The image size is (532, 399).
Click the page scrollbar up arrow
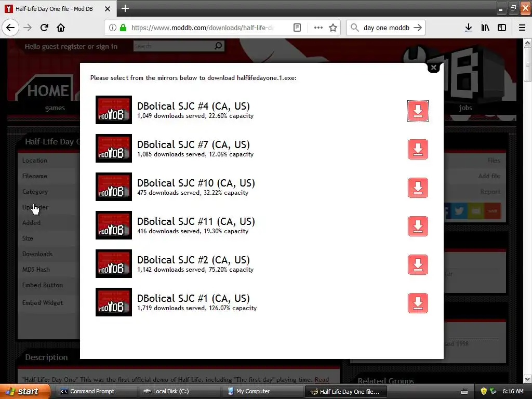coord(527,43)
